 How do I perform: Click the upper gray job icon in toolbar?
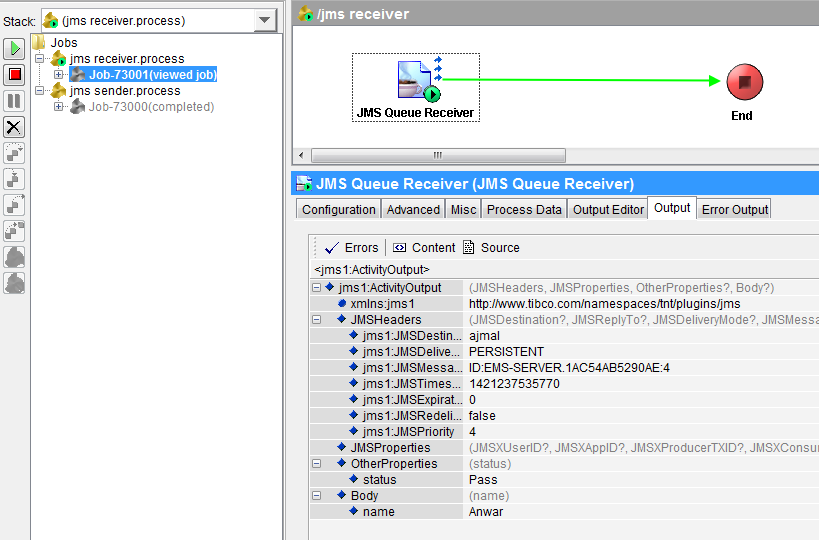[14, 257]
